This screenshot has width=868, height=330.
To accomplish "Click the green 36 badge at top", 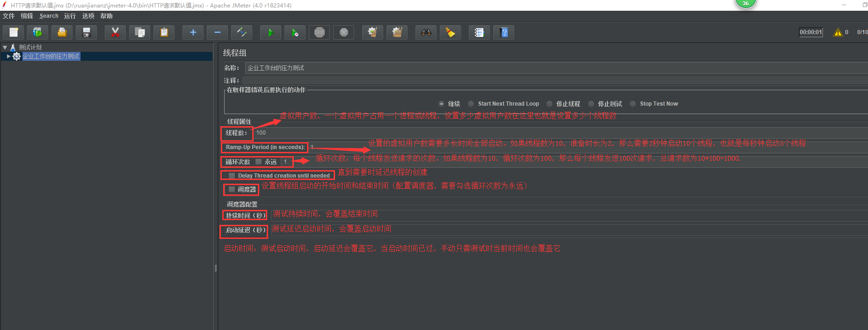I will (x=745, y=3).
